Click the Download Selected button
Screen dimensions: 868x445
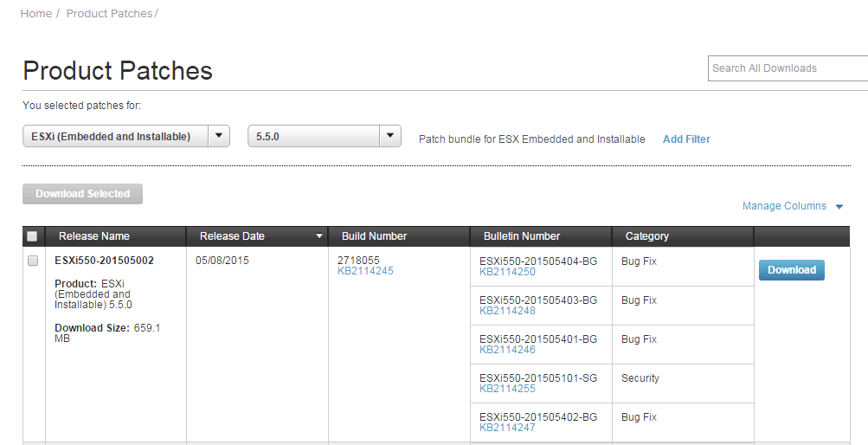click(82, 194)
